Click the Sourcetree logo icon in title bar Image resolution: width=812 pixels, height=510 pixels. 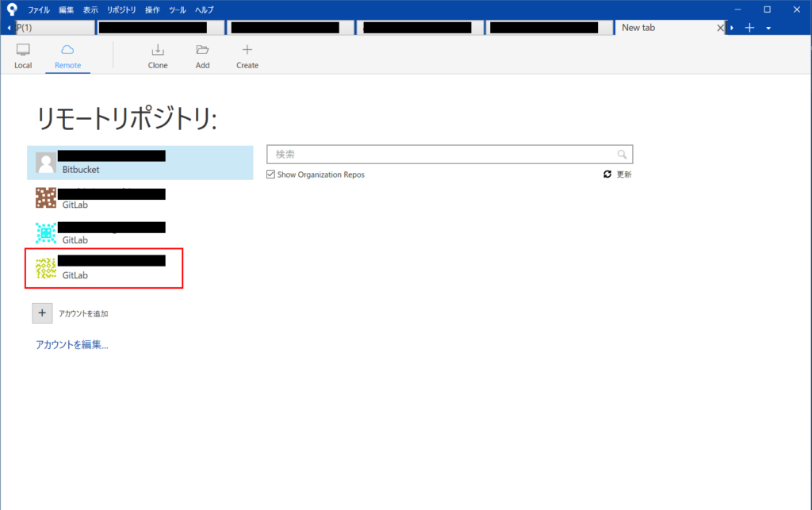[11, 10]
